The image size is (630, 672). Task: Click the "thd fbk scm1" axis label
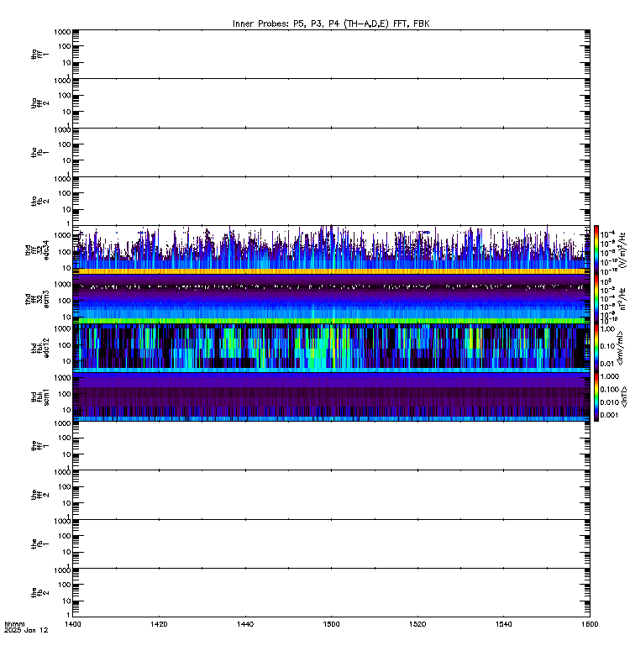pyautogui.click(x=39, y=396)
